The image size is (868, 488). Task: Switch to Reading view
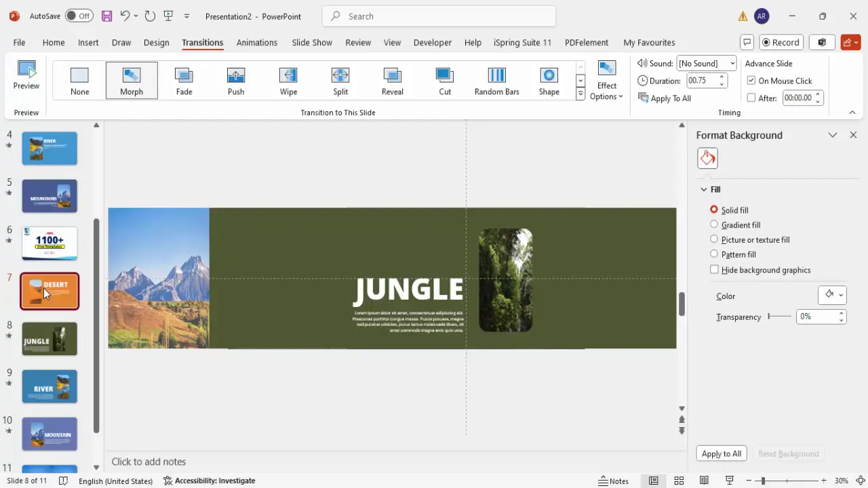pos(704,481)
